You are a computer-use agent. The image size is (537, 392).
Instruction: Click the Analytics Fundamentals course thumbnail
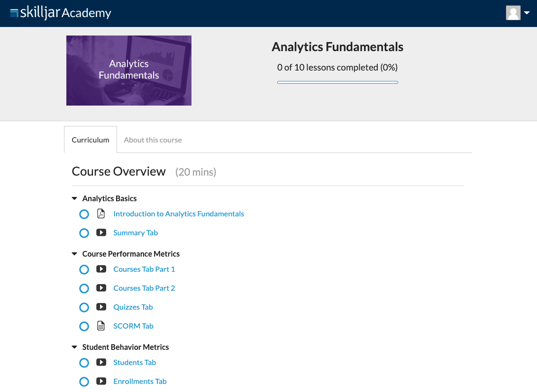point(129,71)
